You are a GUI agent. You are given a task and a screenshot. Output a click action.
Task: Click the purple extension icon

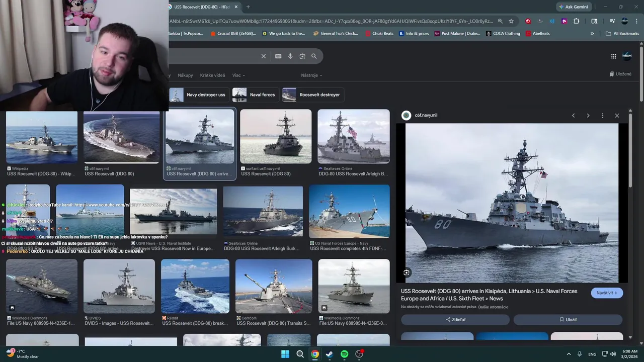pos(564,21)
